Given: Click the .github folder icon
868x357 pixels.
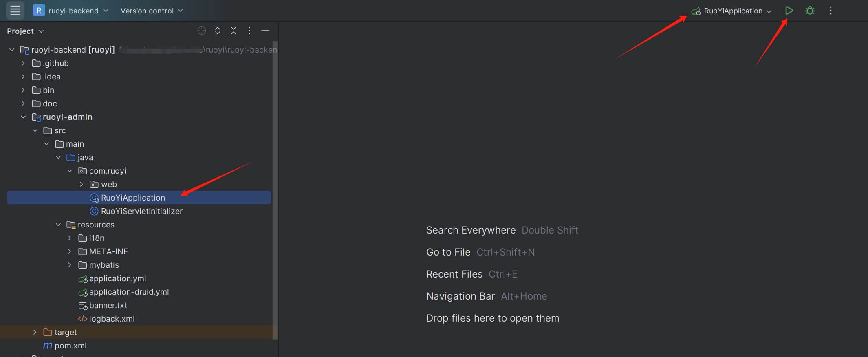Looking at the screenshot, I should 36,63.
